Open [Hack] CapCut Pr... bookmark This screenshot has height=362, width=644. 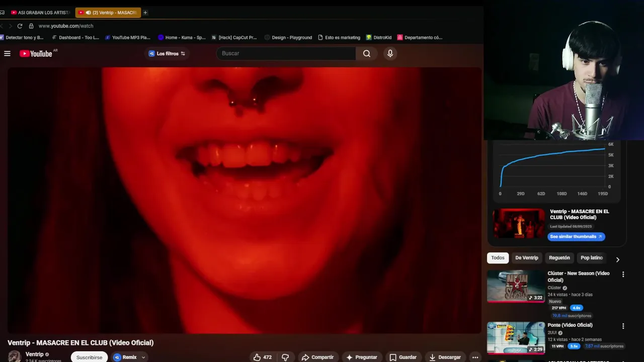point(234,37)
